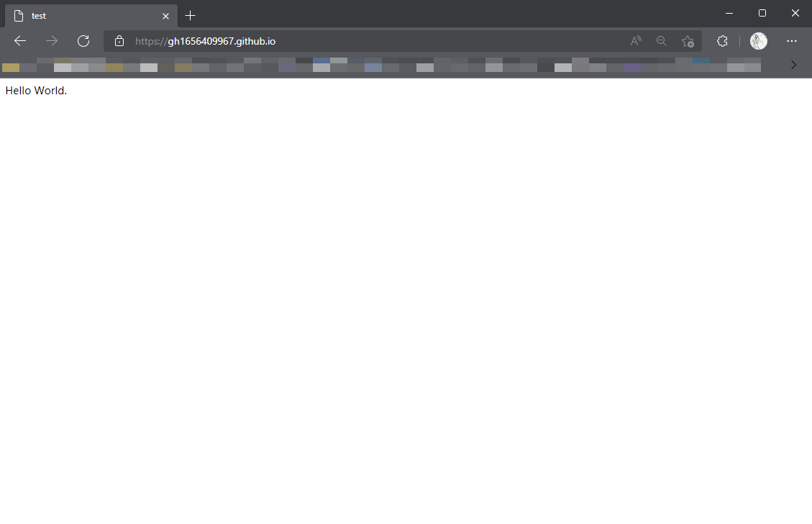Image resolution: width=812 pixels, height=524 pixels.
Task: Go back to the previous page
Action: click(x=20, y=41)
